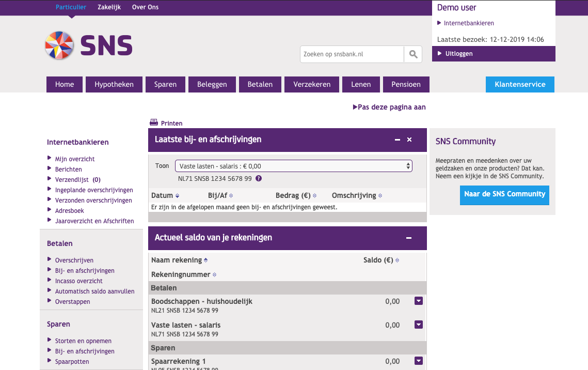
Task: Open the Hypotheken tab
Action: (114, 84)
